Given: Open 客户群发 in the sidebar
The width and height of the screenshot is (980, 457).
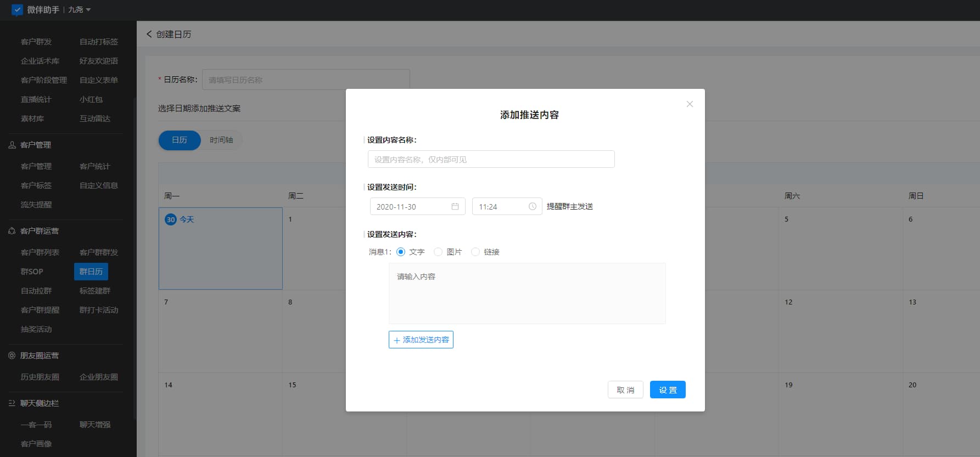Looking at the screenshot, I should coord(36,42).
